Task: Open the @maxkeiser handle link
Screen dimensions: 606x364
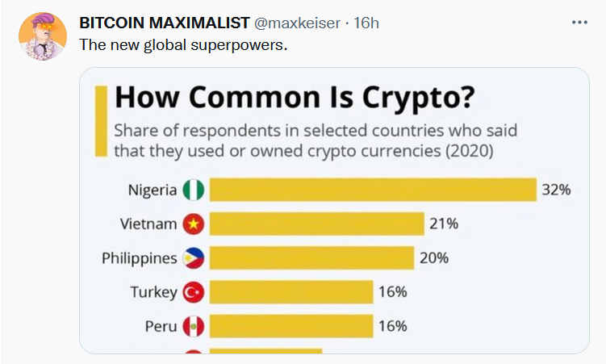Action: (297, 23)
